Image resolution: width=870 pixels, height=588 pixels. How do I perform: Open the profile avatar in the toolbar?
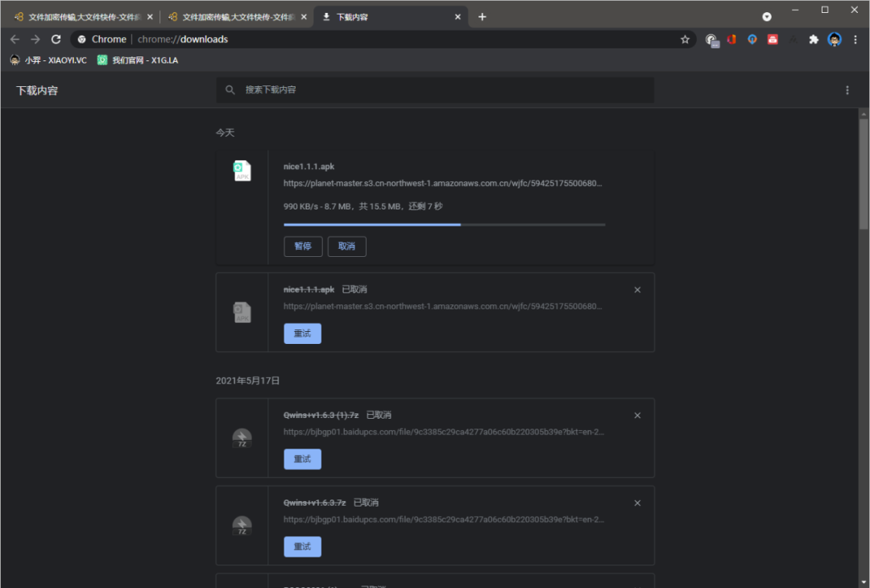(x=835, y=39)
